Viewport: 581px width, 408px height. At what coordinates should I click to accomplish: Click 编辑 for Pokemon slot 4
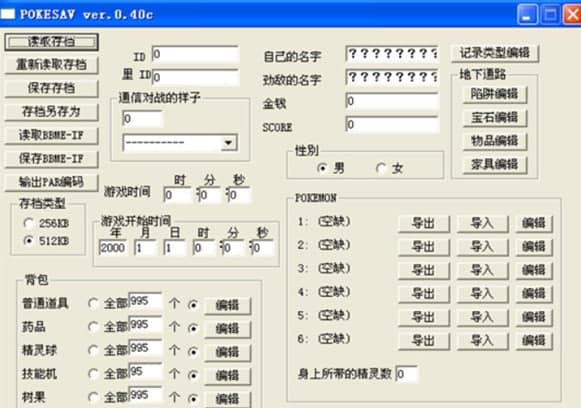pyautogui.click(x=534, y=294)
